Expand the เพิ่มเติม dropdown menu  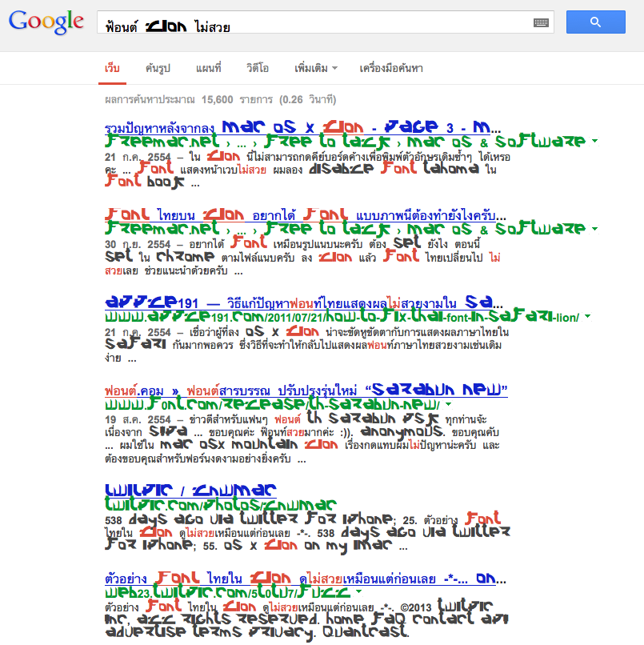pyautogui.click(x=315, y=68)
